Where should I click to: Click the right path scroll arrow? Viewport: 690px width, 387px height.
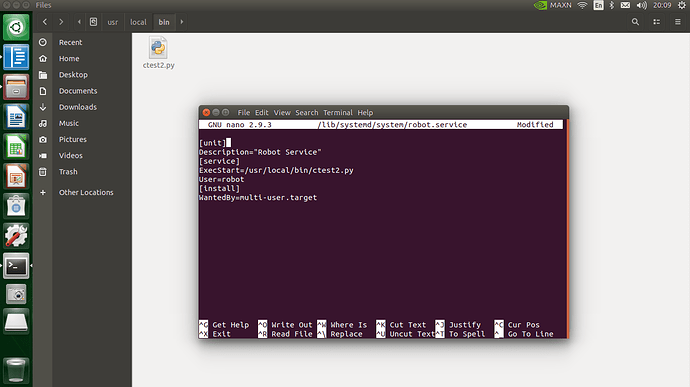pyautogui.click(x=182, y=22)
